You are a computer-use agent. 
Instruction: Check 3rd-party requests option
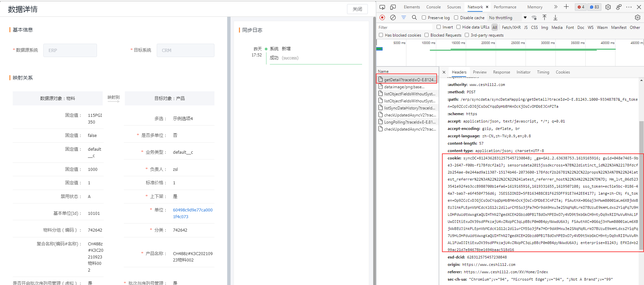click(467, 35)
